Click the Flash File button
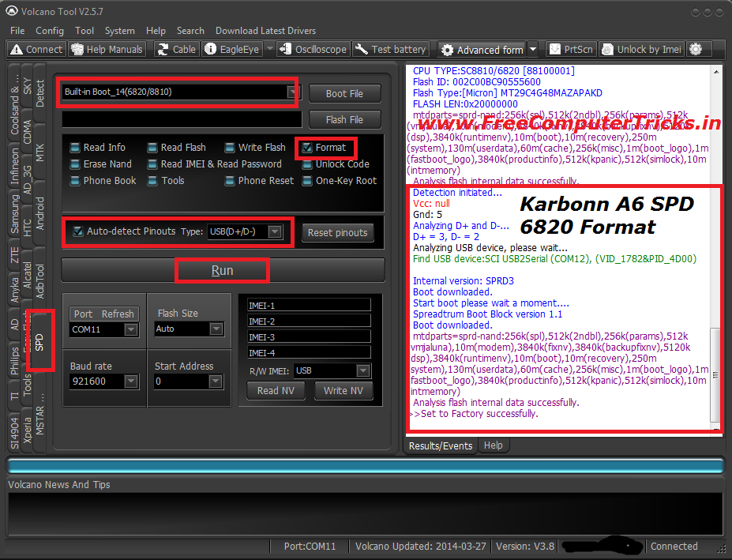The width and height of the screenshot is (732, 560). 344,120
